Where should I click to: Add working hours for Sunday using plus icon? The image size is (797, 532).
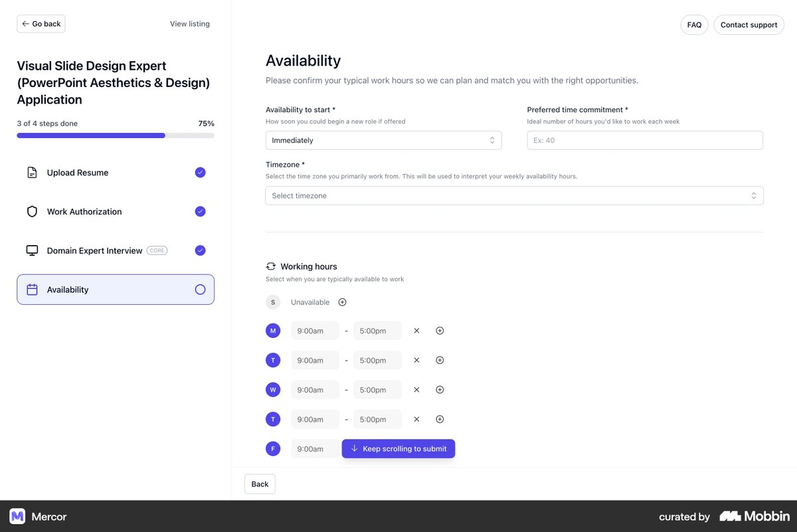(x=342, y=302)
